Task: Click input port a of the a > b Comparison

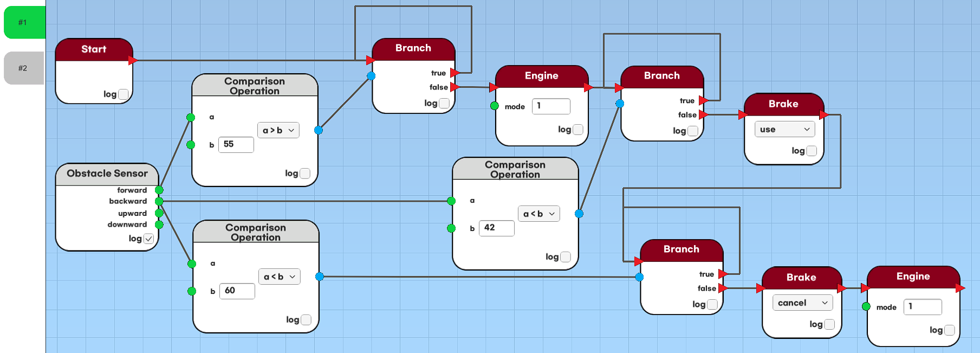Action: pyautogui.click(x=191, y=117)
